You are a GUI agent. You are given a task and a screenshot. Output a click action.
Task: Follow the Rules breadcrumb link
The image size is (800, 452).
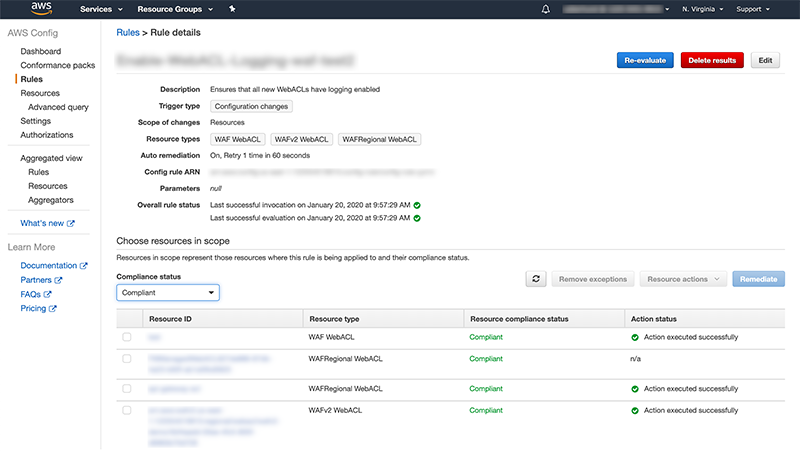(128, 33)
